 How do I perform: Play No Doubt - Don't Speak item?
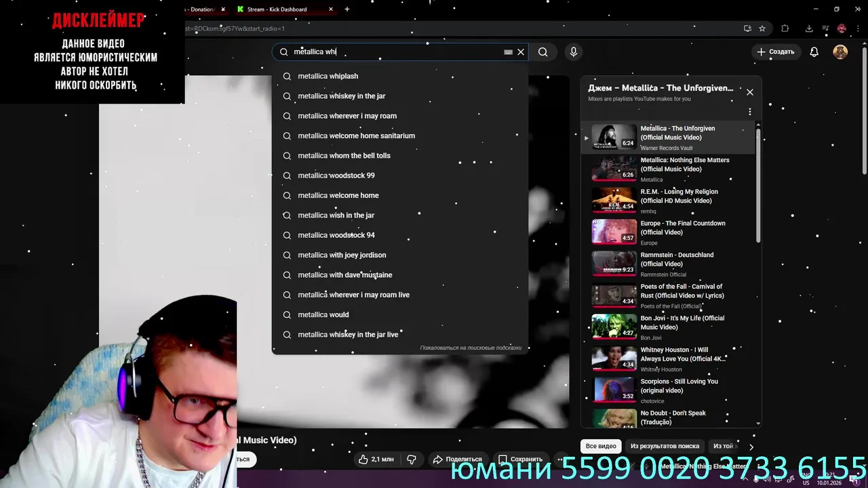point(668,418)
